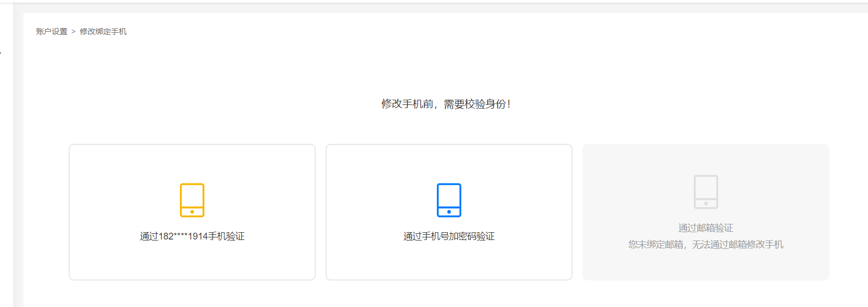Choose 通过手机号加密码验证 option
Image resolution: width=868 pixels, height=307 pixels.
pyautogui.click(x=449, y=212)
